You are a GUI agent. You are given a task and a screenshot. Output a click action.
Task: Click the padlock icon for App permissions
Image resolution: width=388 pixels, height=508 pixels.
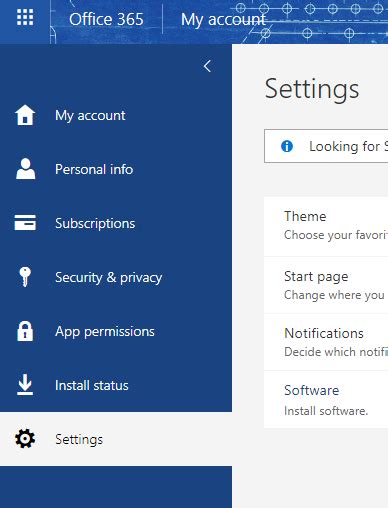tap(25, 331)
